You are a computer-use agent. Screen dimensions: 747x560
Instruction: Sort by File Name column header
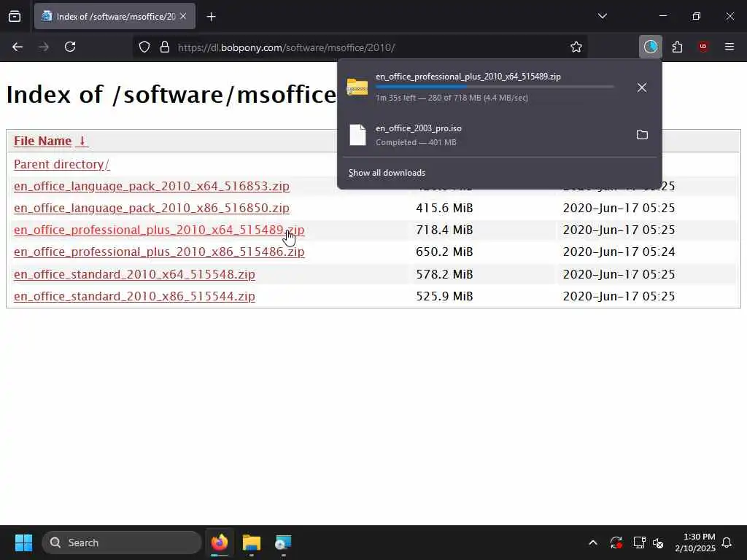[42, 141]
